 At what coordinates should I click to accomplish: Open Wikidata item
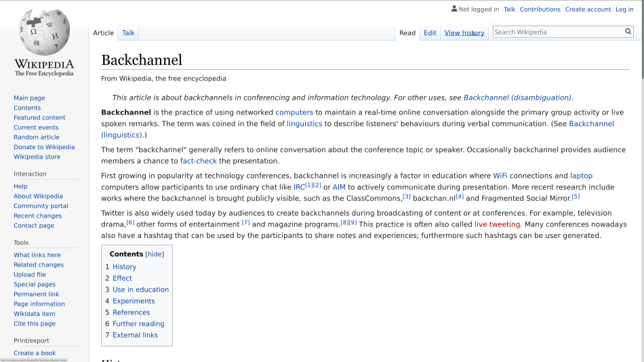35,314
